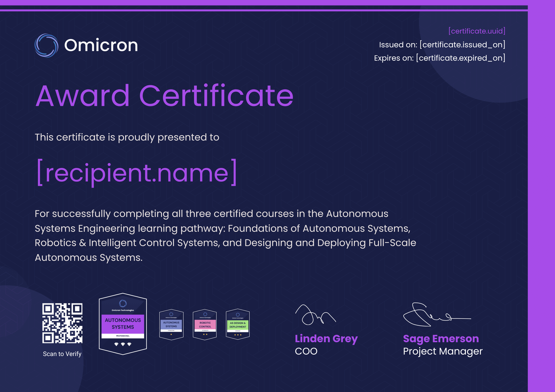This screenshot has height=392, width=555.
Task: Click the Omicron wordmark text
Action: point(101,45)
